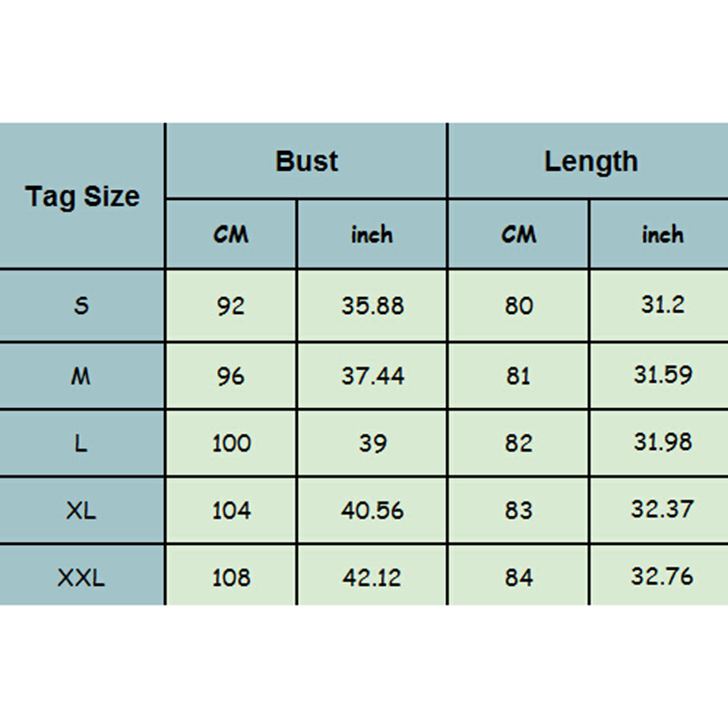Click the 104 bust CM cell

coord(231,510)
